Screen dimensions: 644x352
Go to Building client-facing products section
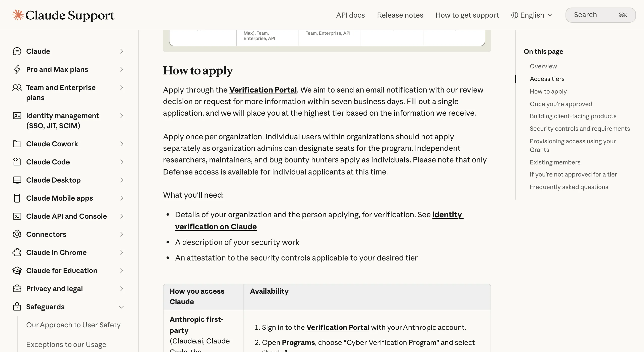point(573,116)
